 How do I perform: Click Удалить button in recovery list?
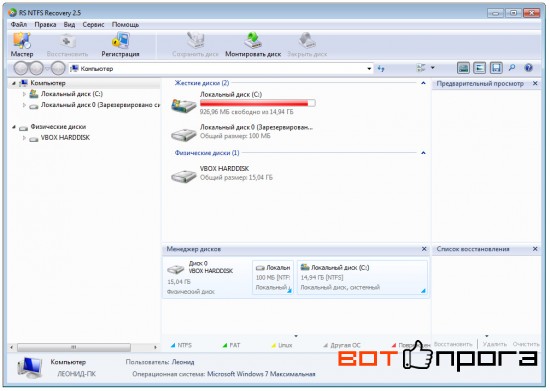[495, 344]
